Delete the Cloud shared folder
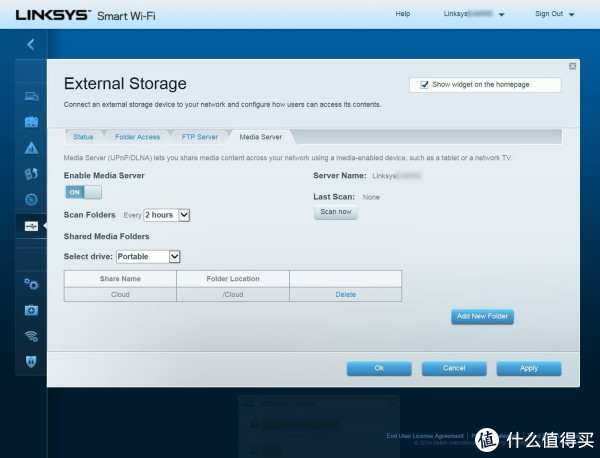600x458 pixels. pyautogui.click(x=346, y=295)
